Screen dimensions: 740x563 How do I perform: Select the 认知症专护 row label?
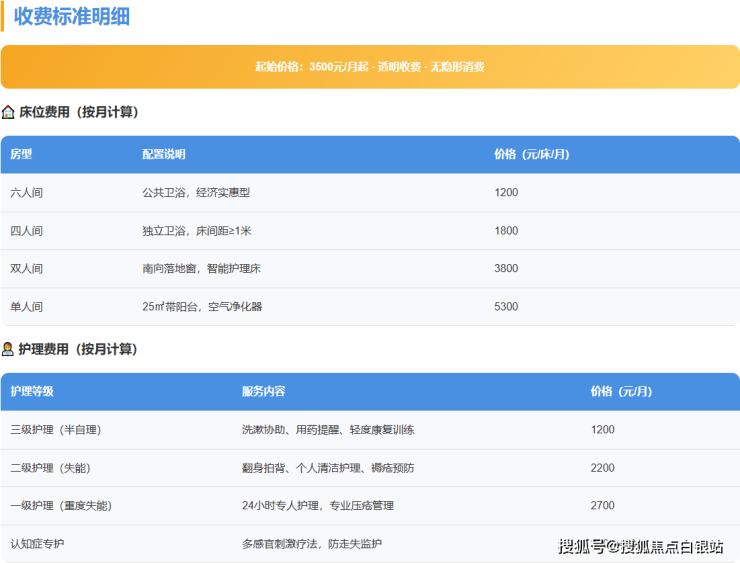click(x=38, y=544)
